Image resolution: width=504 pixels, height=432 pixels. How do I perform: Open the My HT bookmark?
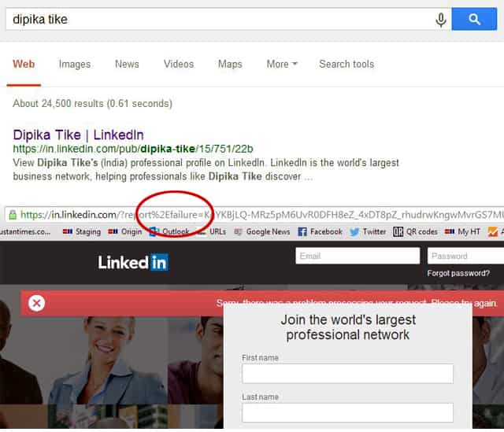(x=462, y=231)
